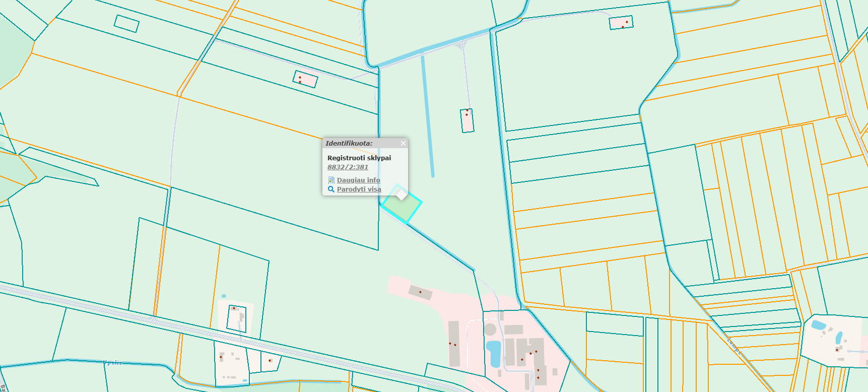The width and height of the screenshot is (868, 392).
Task: Click the white diamond marker on highlighted parcel
Action: [402, 195]
